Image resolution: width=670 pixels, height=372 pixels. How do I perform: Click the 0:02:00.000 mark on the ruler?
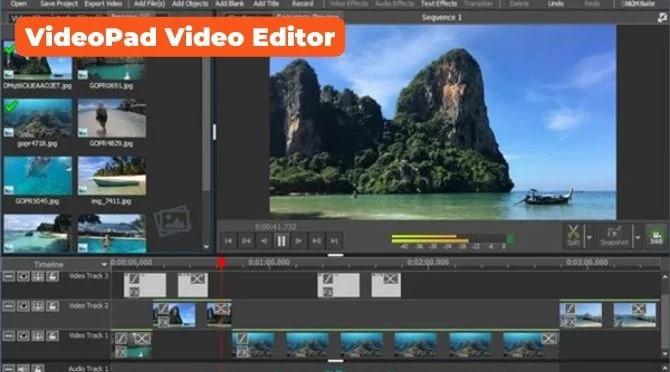(428, 262)
